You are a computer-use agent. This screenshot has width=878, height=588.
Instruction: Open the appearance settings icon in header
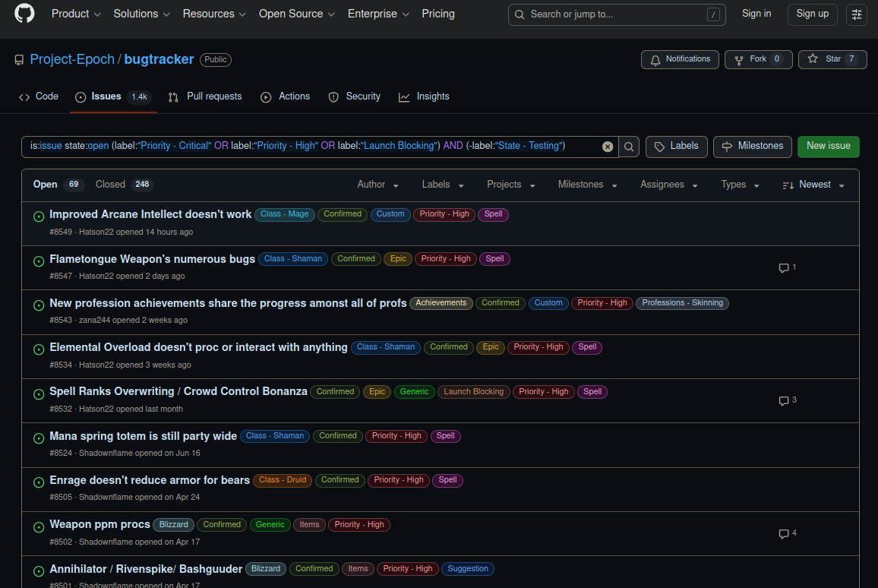[857, 14]
